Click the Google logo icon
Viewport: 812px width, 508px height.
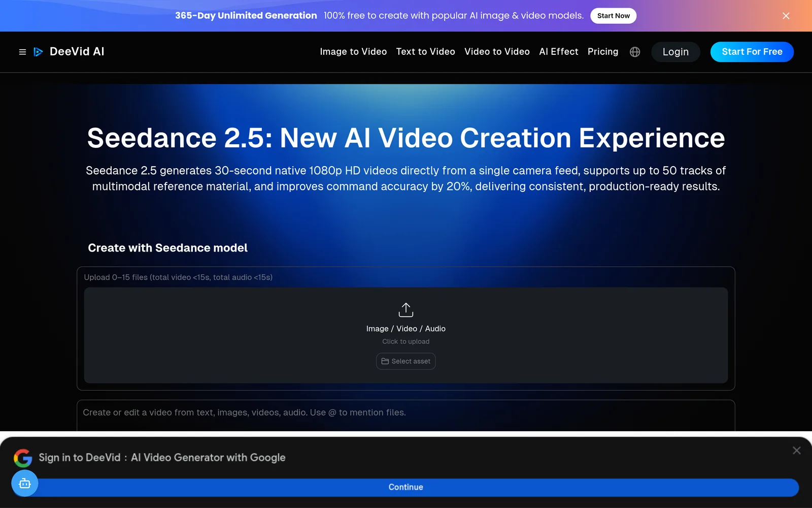coord(23,458)
